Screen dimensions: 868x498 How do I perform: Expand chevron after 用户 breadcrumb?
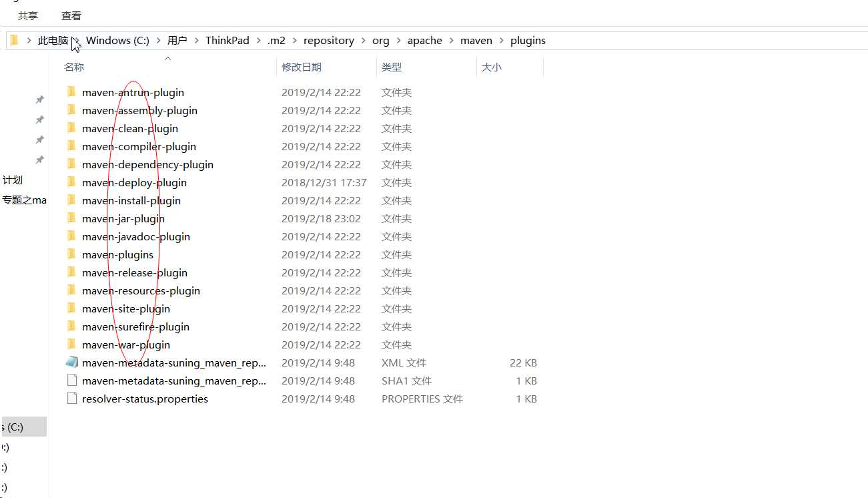pos(197,41)
